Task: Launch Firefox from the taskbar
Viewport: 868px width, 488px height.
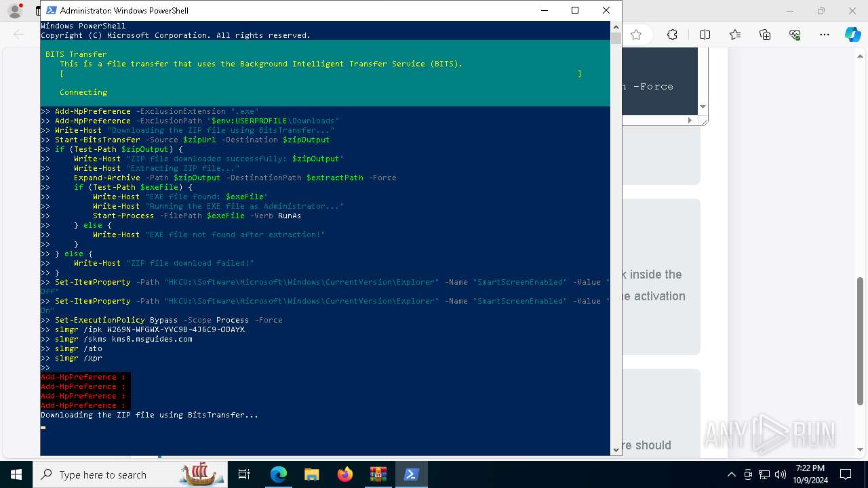Action: coord(344,474)
